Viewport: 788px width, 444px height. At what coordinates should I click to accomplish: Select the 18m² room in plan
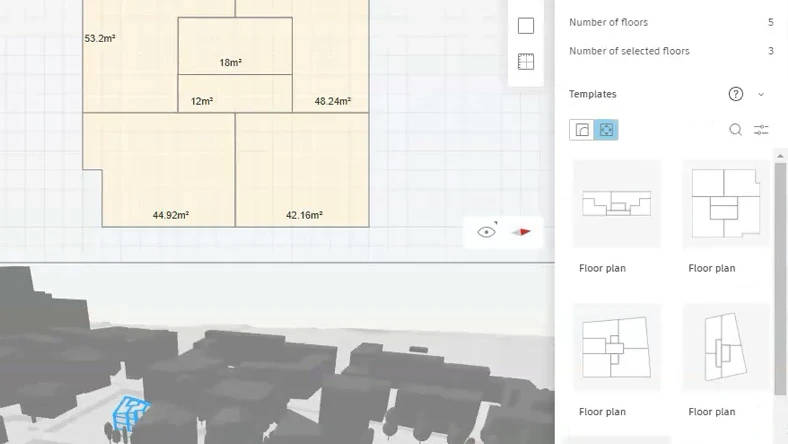point(235,46)
